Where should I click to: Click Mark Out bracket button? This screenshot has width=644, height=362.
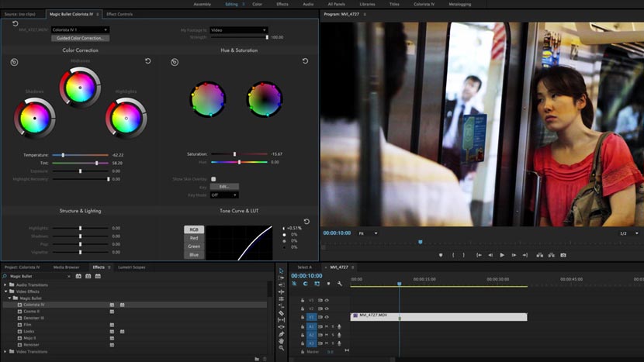click(x=464, y=255)
